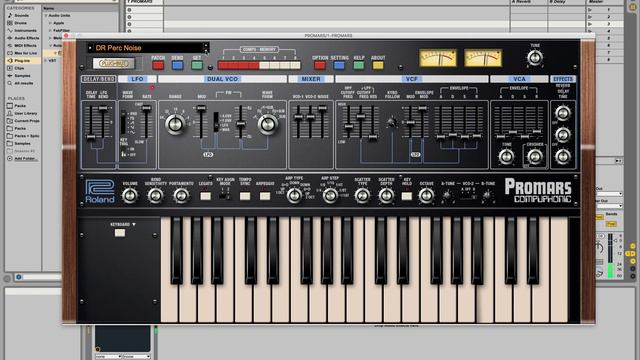Adjust the Scatter Depth knob
Screen dimensions: 640x360
click(386, 196)
